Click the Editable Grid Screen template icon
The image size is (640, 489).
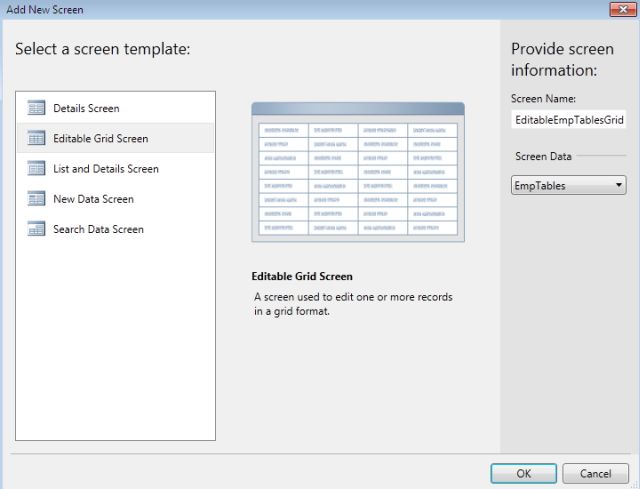(x=36, y=138)
